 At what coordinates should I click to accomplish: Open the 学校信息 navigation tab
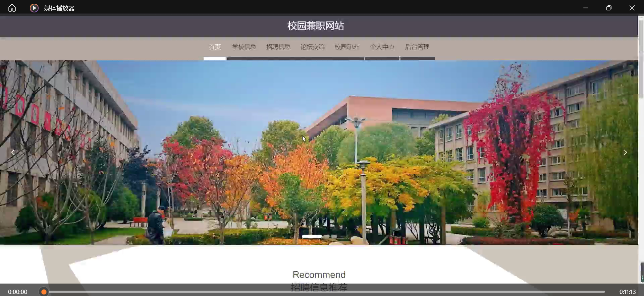pos(244,47)
